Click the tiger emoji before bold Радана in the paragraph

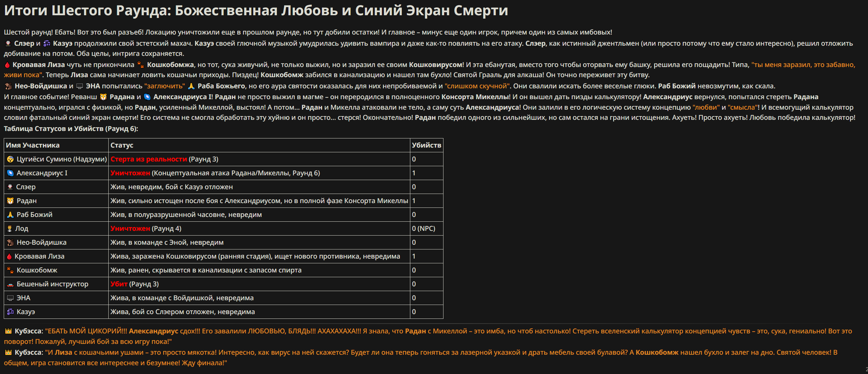103,97
